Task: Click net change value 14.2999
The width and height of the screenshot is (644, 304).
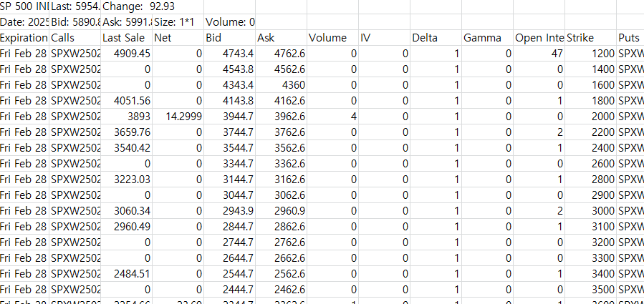Action: (178, 117)
